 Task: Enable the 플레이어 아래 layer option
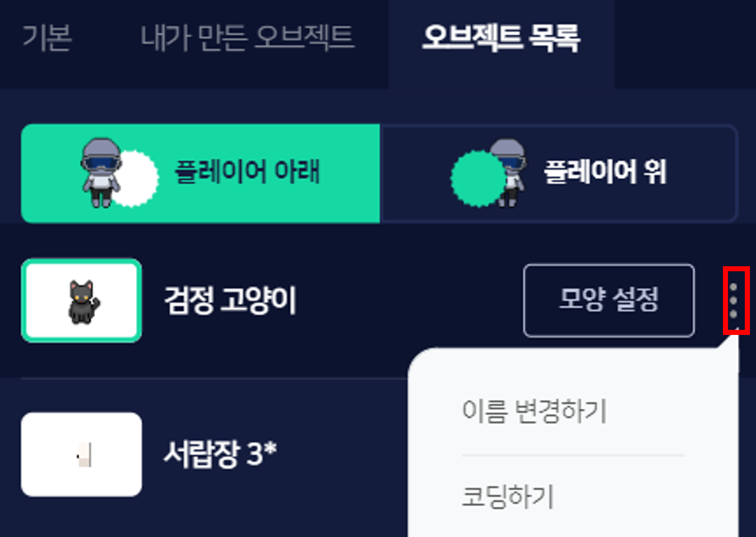click(200, 173)
